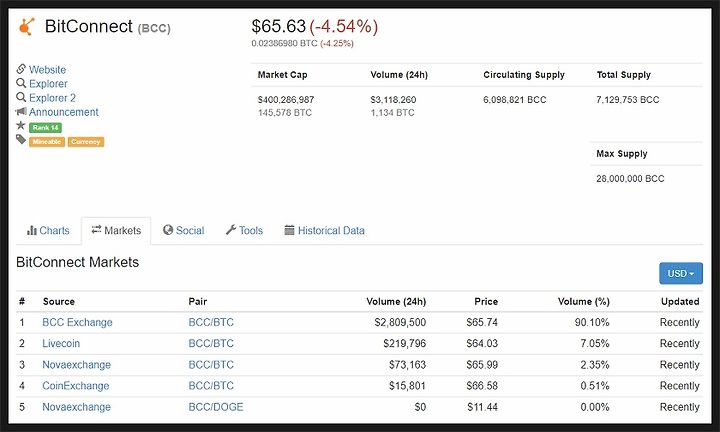Click the star icon beside Rank 14
Image resolution: width=720 pixels, height=432 pixels.
21,125
